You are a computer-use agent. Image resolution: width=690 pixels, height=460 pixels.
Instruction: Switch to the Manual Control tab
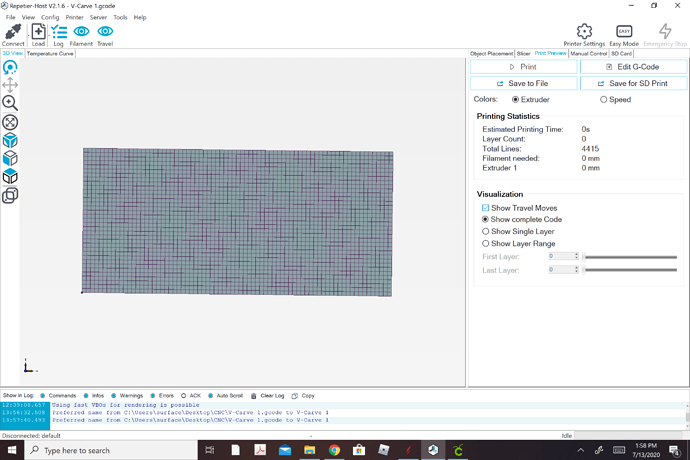(x=589, y=54)
